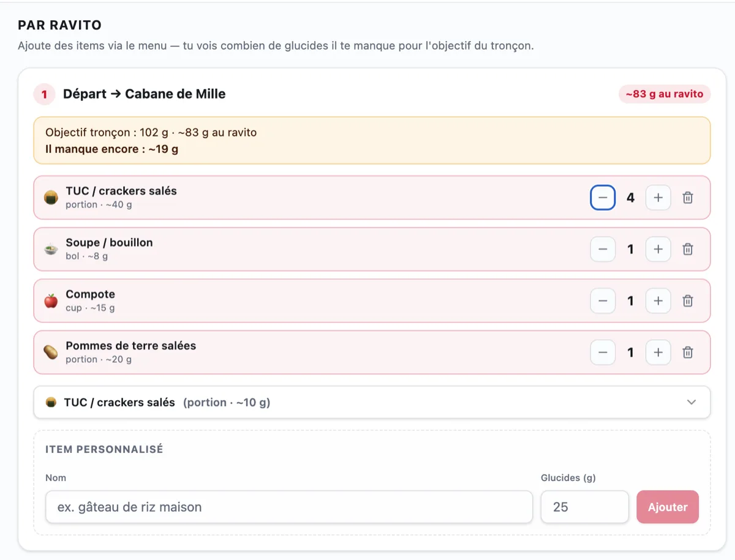Open the TUC / crackers salés item dropdown
This screenshot has width=735, height=560.
click(372, 402)
